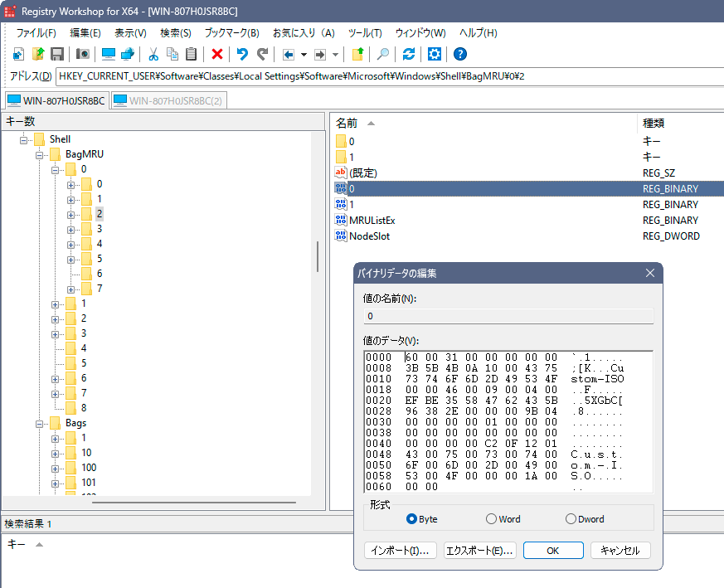Click the キャンセル button
The image size is (724, 588).
pyautogui.click(x=620, y=551)
